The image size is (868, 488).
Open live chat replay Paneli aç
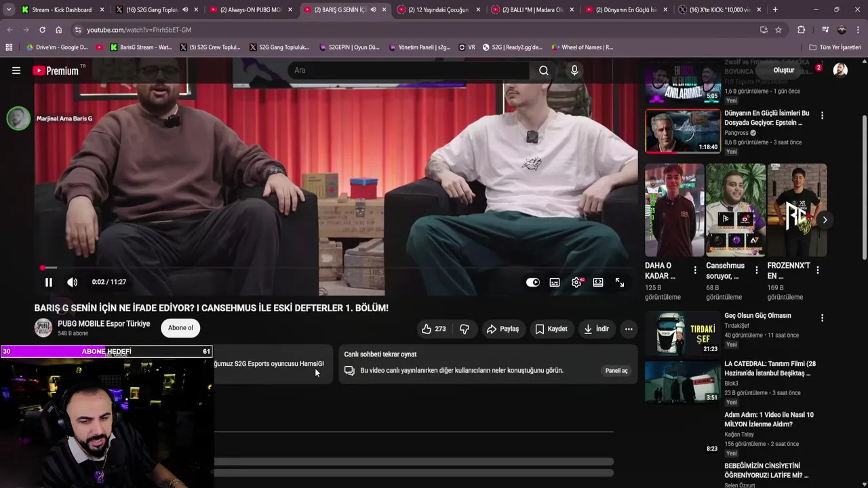coord(616,371)
